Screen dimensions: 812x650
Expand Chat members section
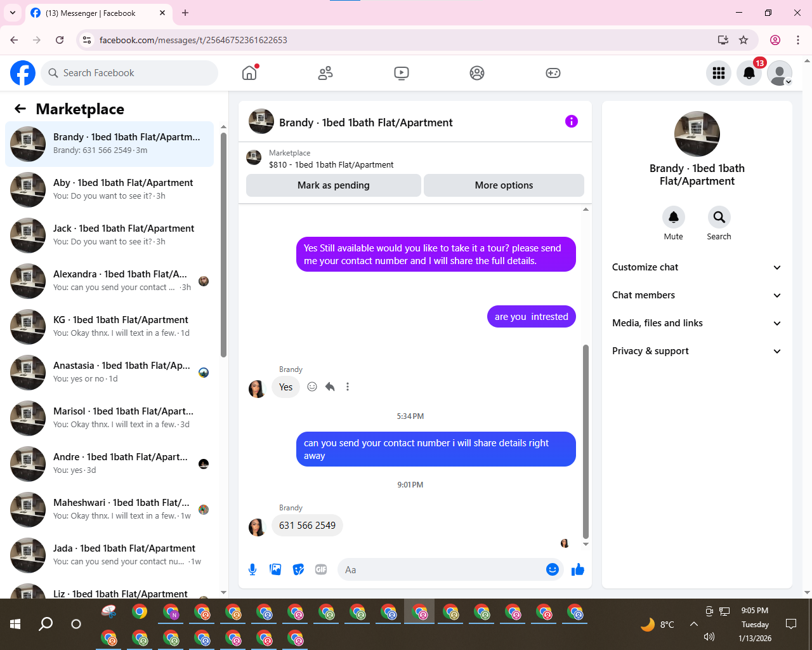click(x=697, y=295)
